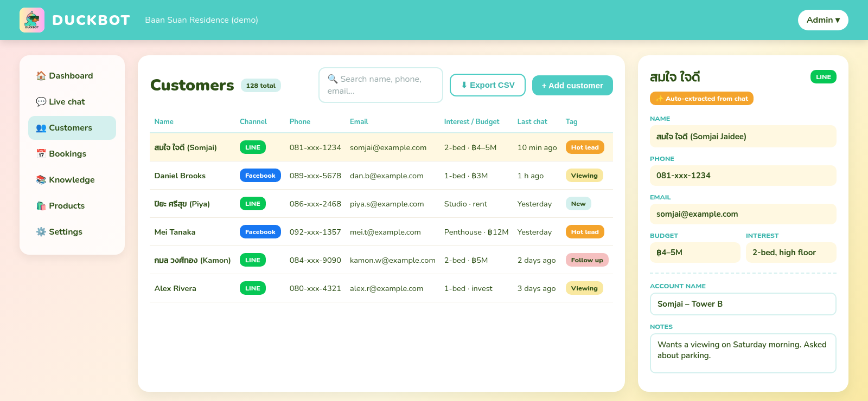868x401 pixels.
Task: Select the Mei Tanaka row name
Action: tap(175, 232)
